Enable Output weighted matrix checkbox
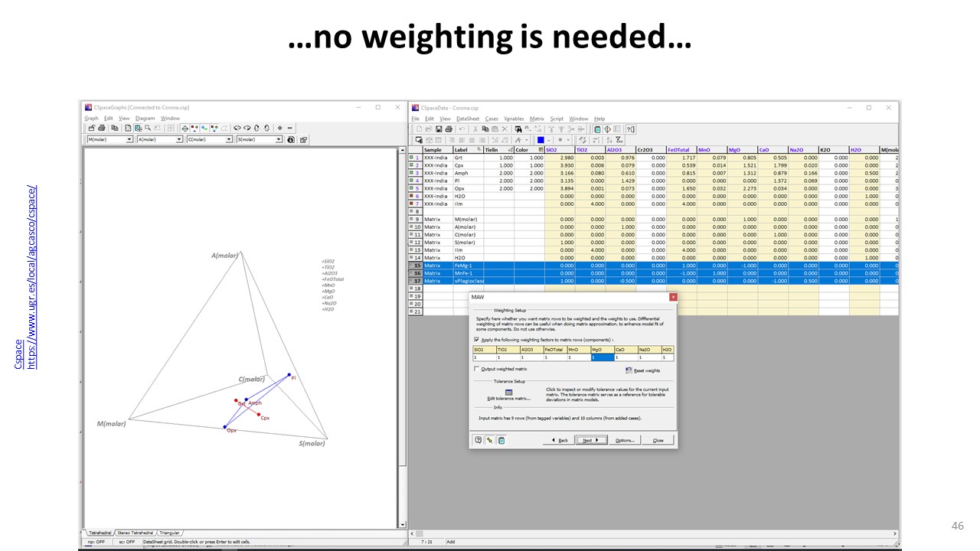 [477, 369]
